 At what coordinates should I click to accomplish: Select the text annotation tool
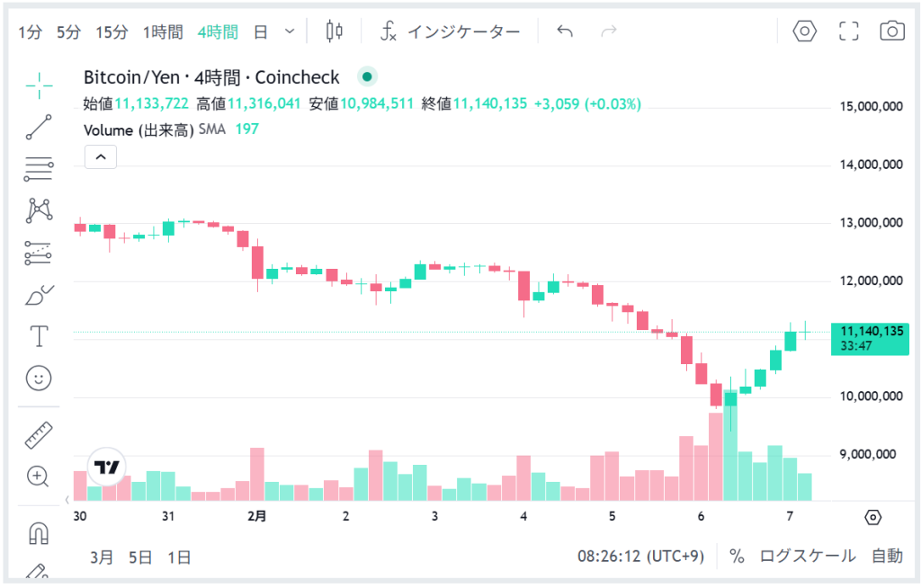(40, 336)
